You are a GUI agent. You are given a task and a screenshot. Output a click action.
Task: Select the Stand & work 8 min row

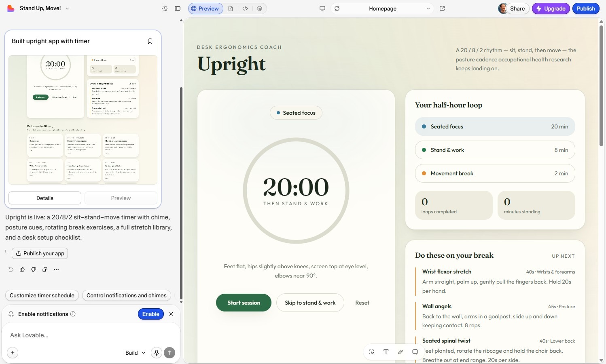(495, 150)
